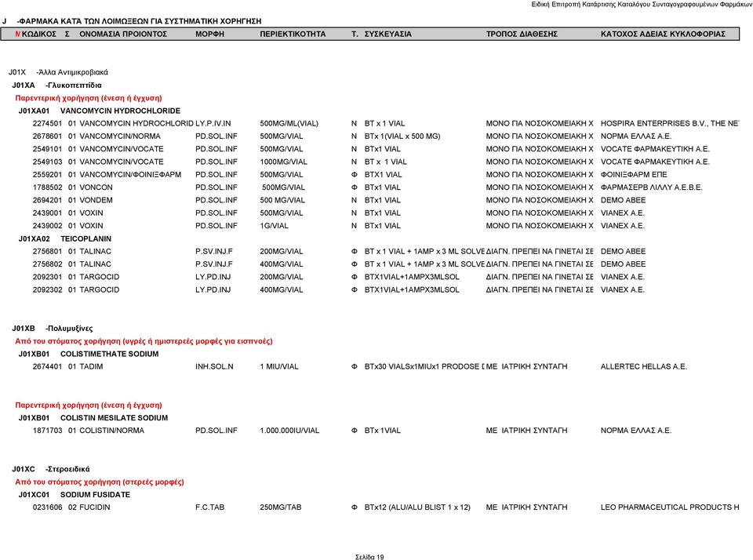Click J01XB01 COLISTIN MESILATE SODIUM heading

tap(93, 418)
